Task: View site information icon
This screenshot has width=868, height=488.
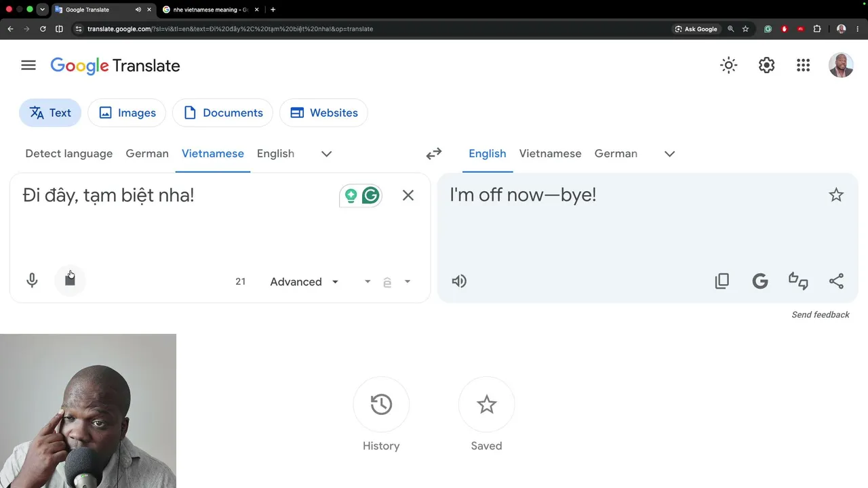Action: coord(79,29)
